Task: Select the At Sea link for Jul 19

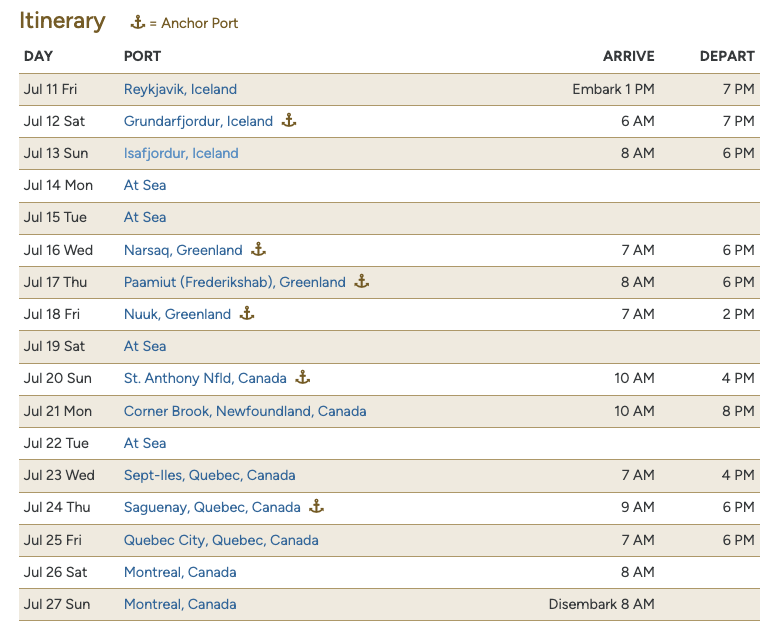Action: pyautogui.click(x=145, y=346)
